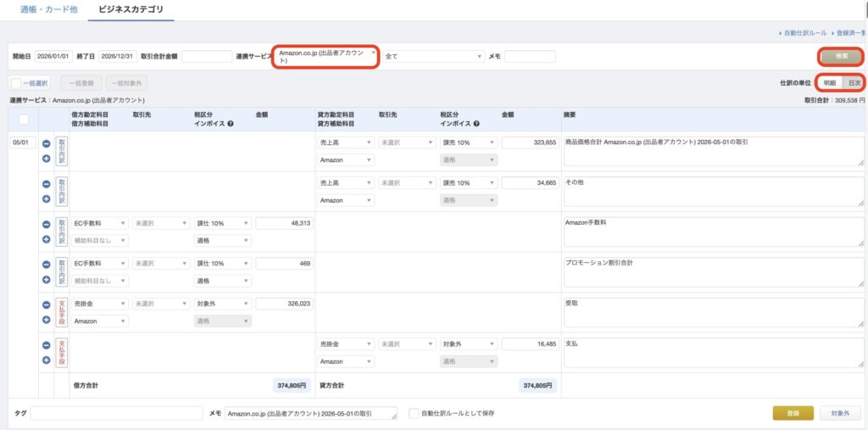Tick the table header select-all checkbox
868x430 pixels.
tap(24, 119)
